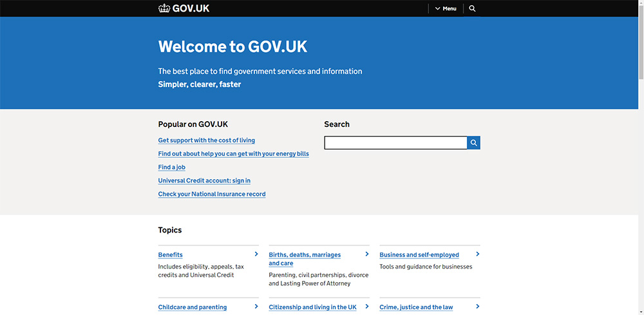Click the Parenting, civil partnerships description text

click(x=319, y=280)
